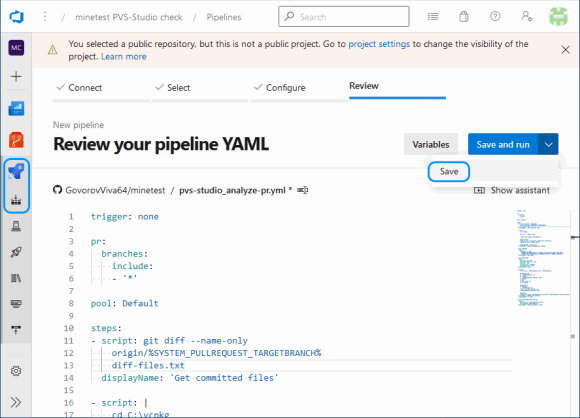Open the Pipelines sub-item icon below the rocket
This screenshot has height=418, width=580.
coord(16,200)
